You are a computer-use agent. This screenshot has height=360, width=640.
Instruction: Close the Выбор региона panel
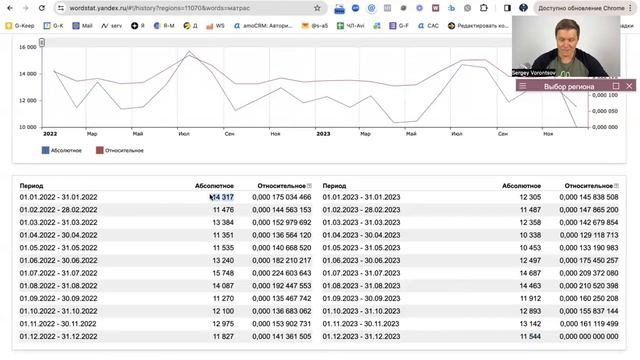click(x=629, y=86)
